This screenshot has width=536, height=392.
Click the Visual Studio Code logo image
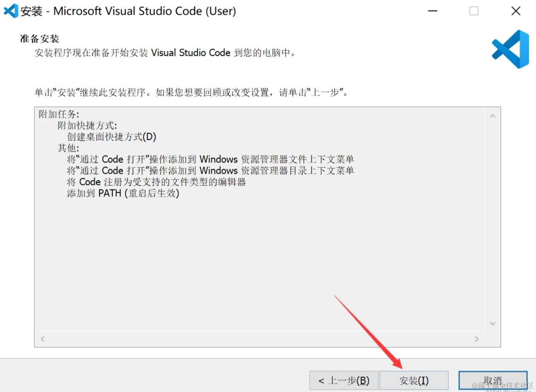510,49
